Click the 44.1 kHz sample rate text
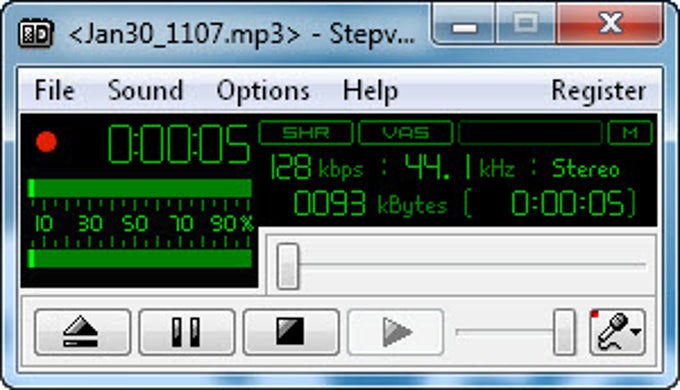The width and height of the screenshot is (680, 390). click(x=460, y=167)
